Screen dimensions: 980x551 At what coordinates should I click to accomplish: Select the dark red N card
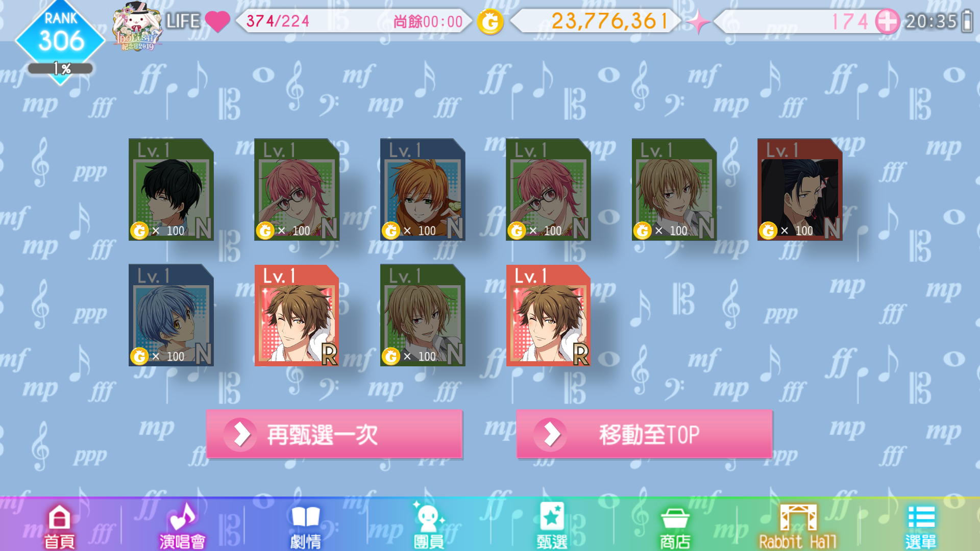coord(800,189)
